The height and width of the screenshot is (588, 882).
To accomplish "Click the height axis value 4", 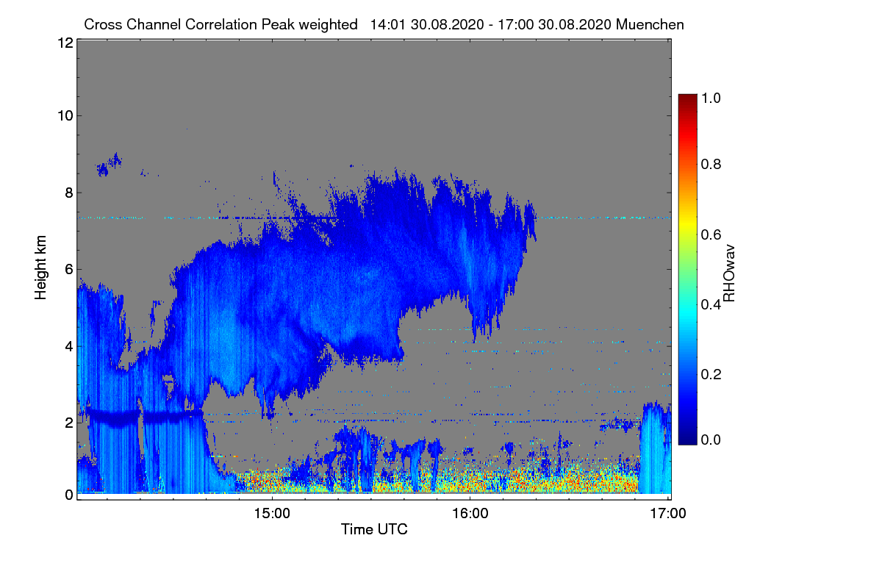I will 68,345.
